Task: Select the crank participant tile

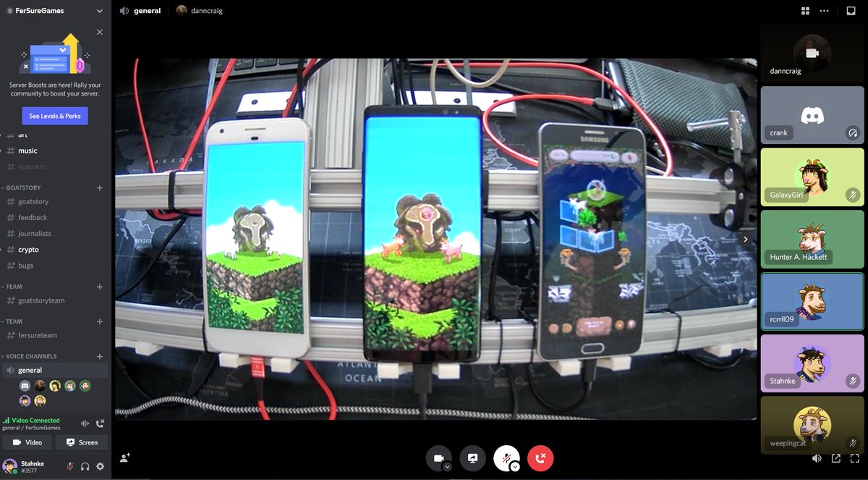Action: [x=812, y=115]
